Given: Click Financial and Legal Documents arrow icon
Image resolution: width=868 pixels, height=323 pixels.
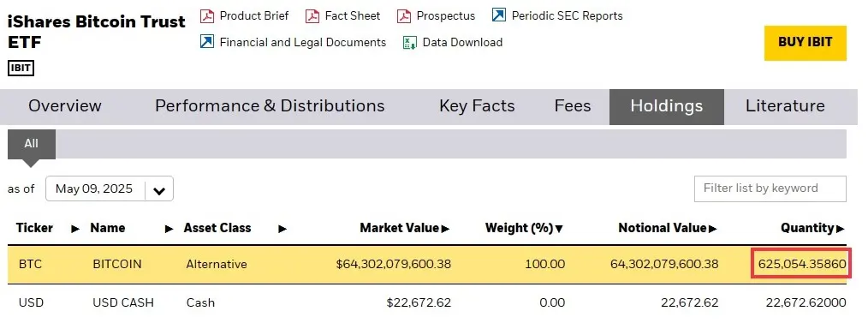Looking at the screenshot, I should (207, 42).
